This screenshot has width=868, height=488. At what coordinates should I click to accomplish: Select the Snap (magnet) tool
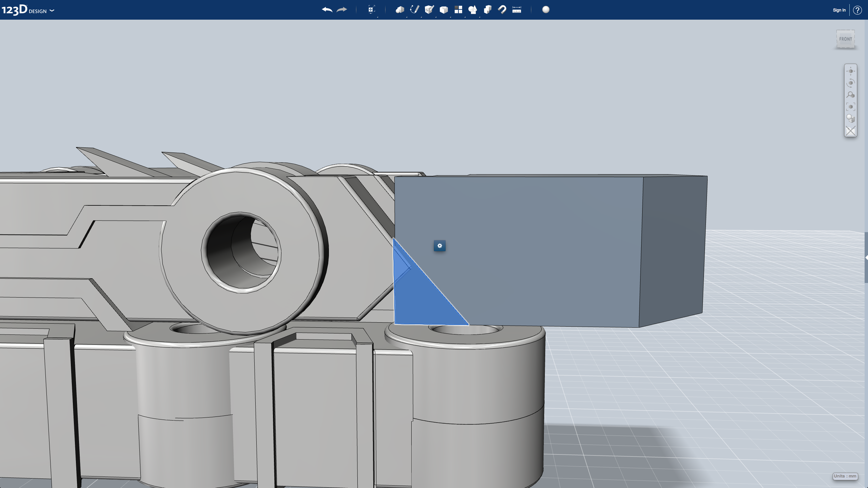pos(502,10)
